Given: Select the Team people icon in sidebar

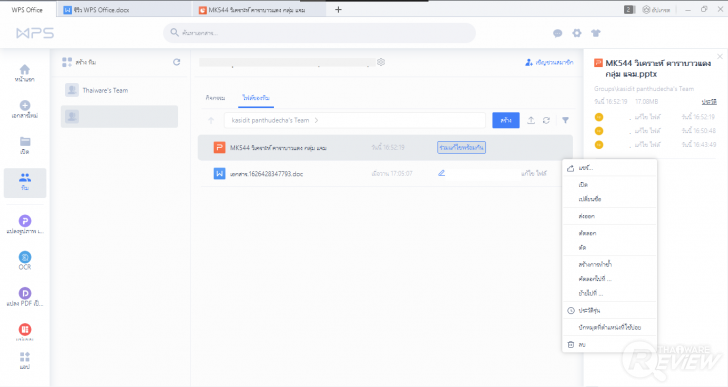Looking at the screenshot, I should click(25, 178).
